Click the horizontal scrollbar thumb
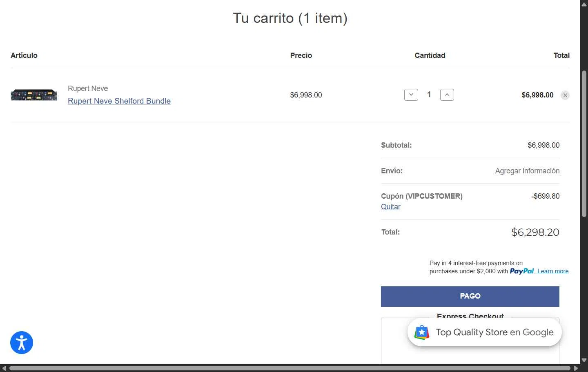 [x=290, y=368]
